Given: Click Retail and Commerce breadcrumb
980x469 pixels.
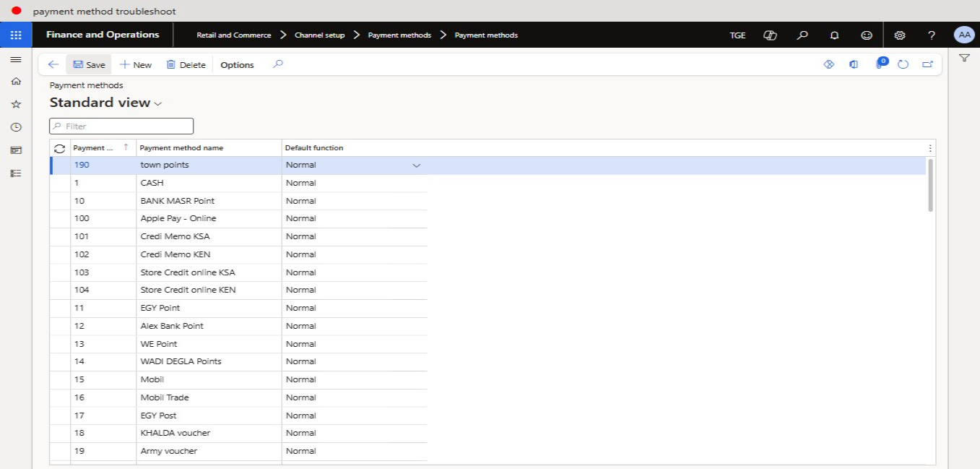Looking at the screenshot, I should [x=234, y=35].
